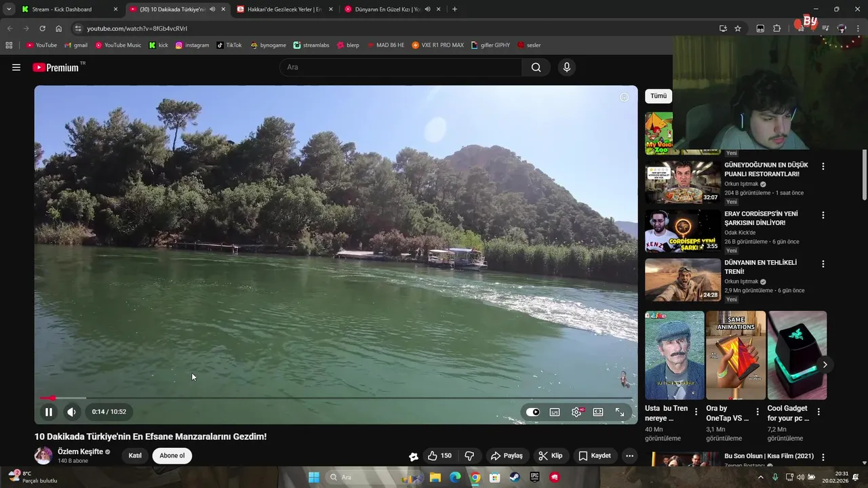This screenshot has height=488, width=868.
Task: Open Microsoft Edge from taskbar
Action: (455, 477)
